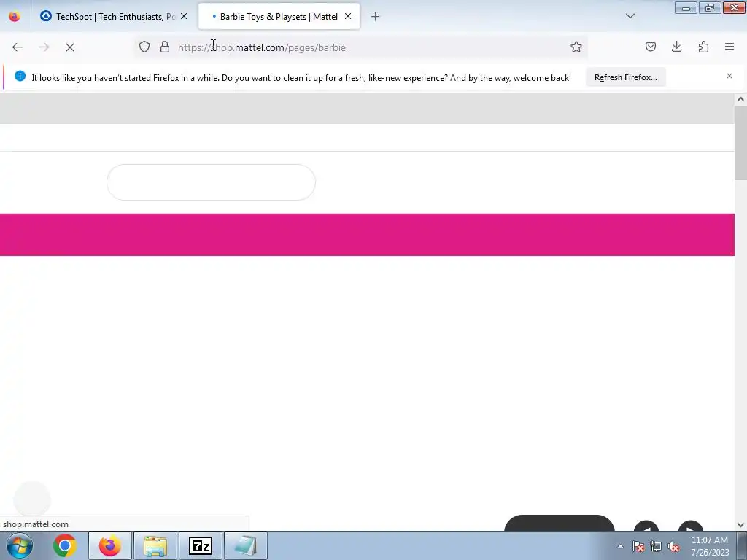The image size is (747, 560).
Task: Close the TechSpot tab
Action: 184,16
